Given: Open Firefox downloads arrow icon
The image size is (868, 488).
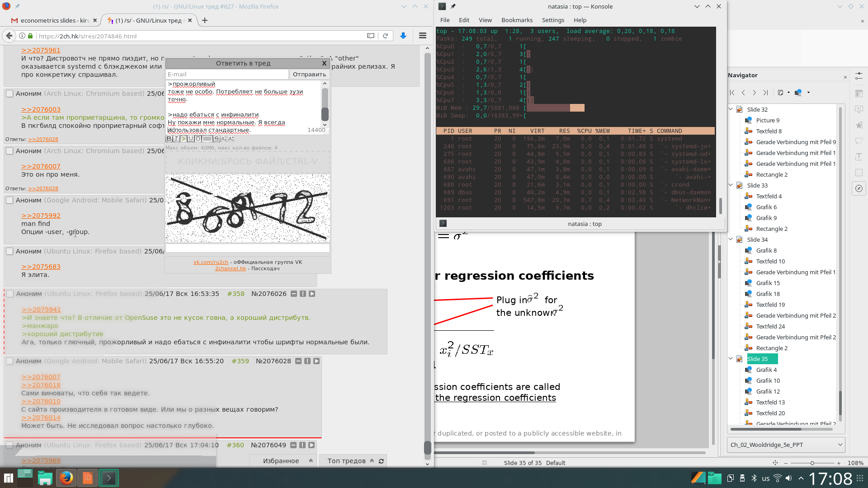Looking at the screenshot, I should [403, 36].
